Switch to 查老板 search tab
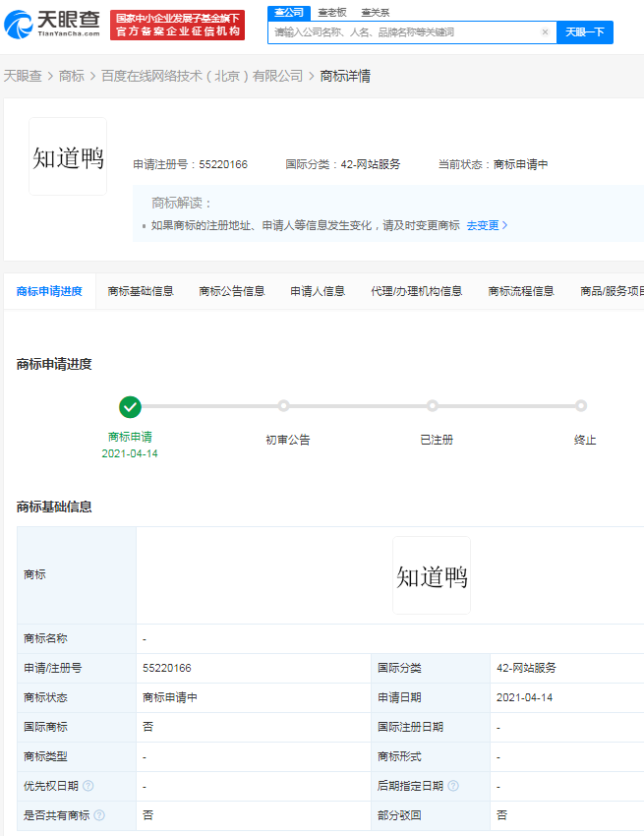 (x=331, y=12)
